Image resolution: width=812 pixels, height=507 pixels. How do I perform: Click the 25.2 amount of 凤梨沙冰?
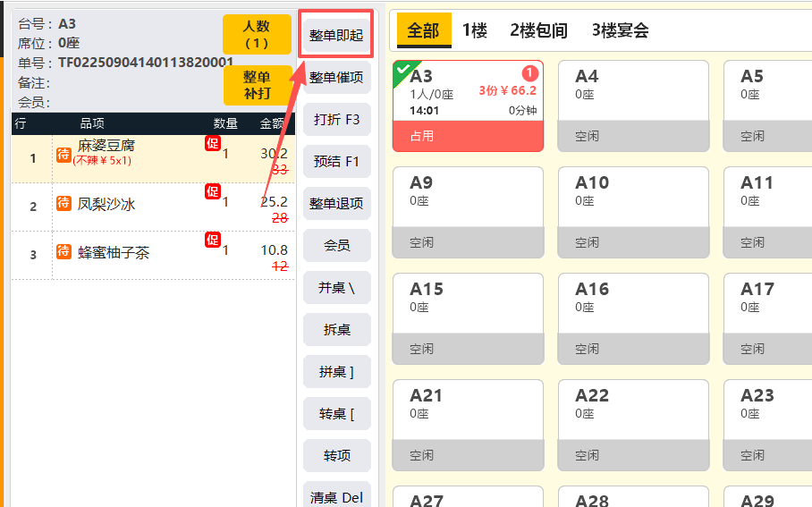(x=274, y=201)
